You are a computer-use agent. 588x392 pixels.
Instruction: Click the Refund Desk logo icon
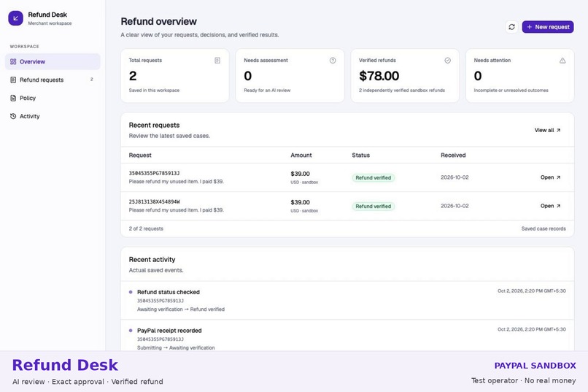[x=16, y=18]
